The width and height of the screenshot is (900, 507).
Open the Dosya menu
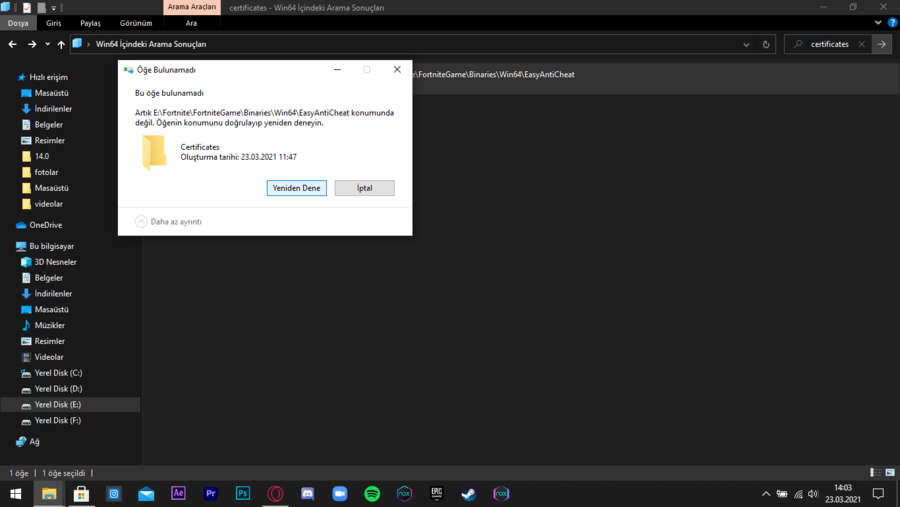click(x=18, y=23)
